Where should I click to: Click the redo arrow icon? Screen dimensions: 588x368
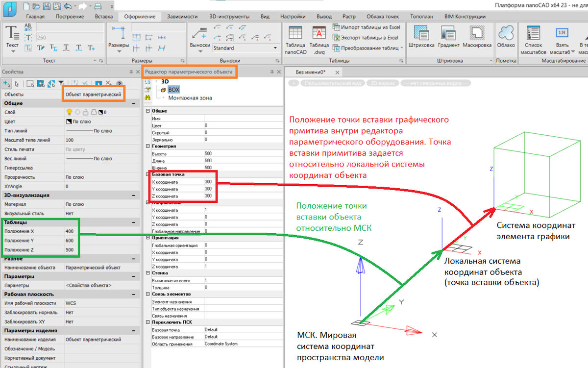82,7
